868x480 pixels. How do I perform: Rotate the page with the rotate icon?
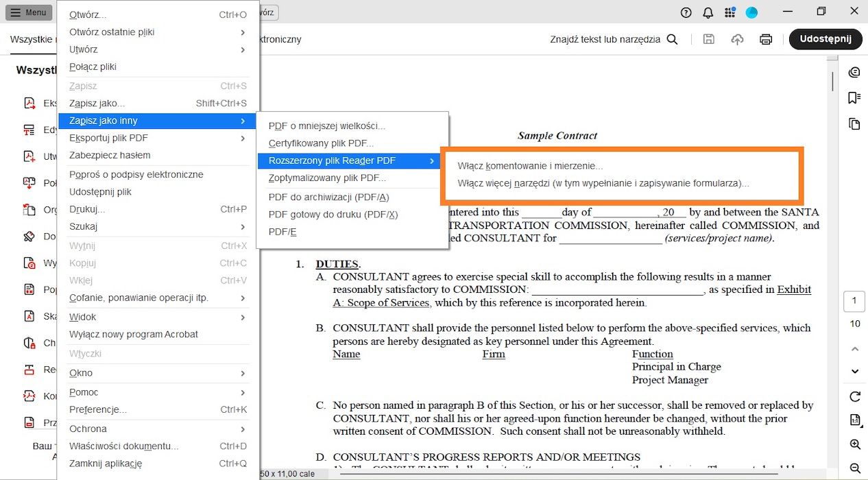854,396
